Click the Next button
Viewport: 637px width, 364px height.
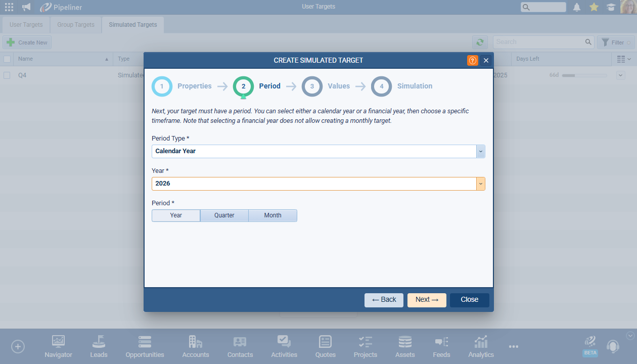[x=427, y=300]
